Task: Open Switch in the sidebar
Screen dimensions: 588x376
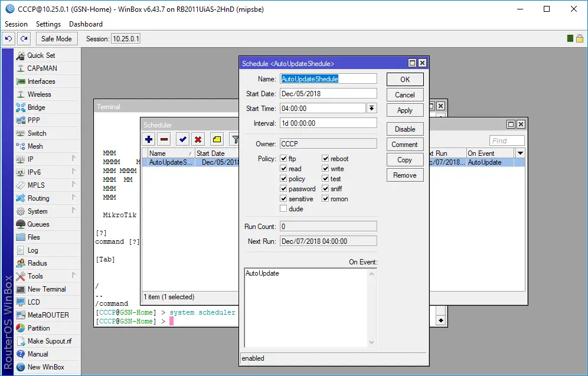Action: pyautogui.click(x=47, y=133)
